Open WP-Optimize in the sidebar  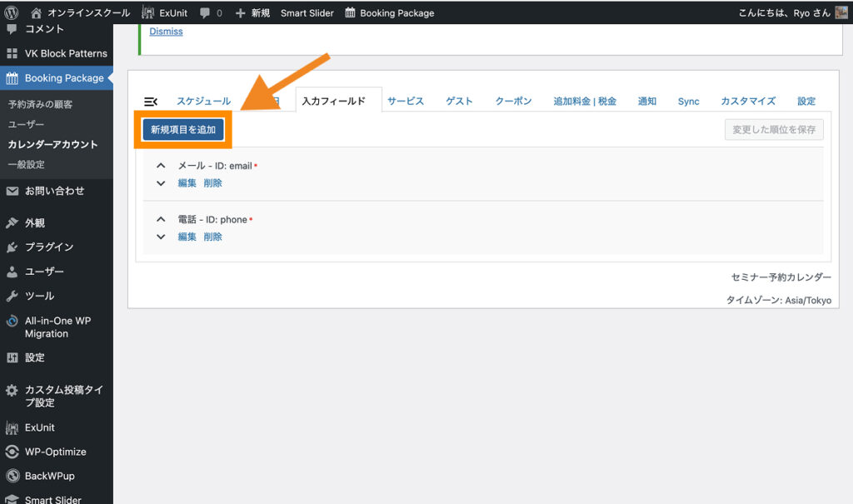point(55,452)
